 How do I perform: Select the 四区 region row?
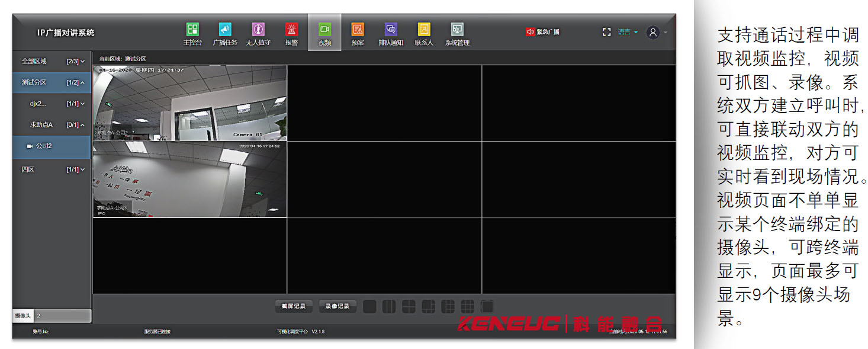pos(52,169)
